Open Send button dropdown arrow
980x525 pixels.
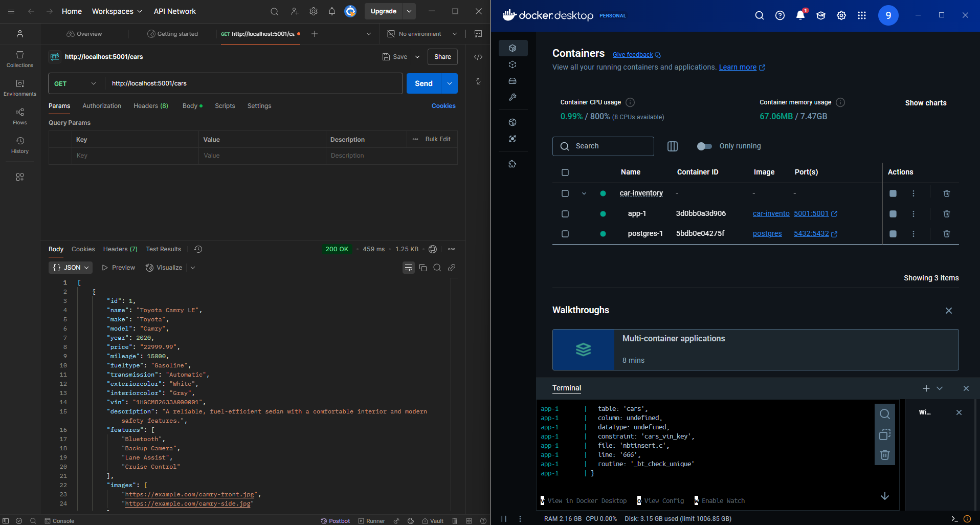[450, 83]
